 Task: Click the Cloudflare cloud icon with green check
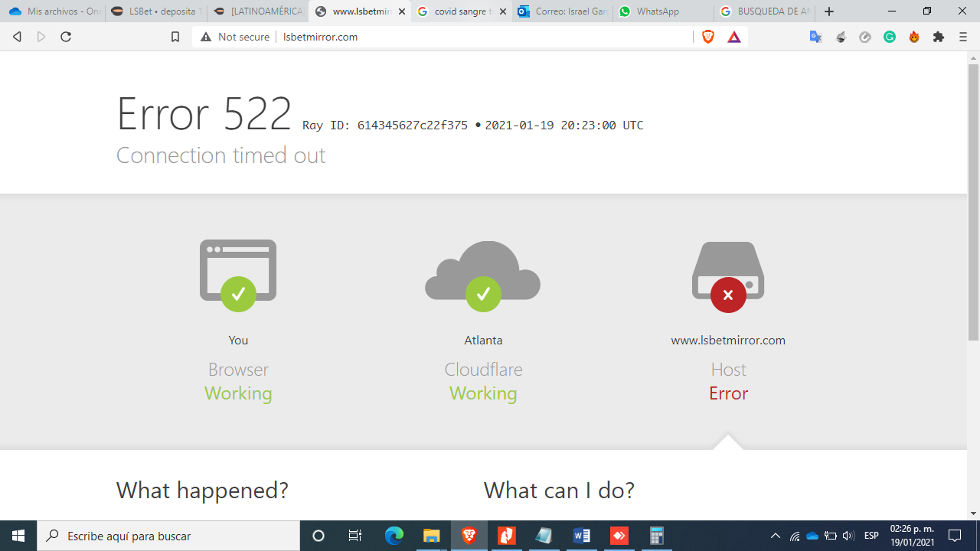tap(483, 275)
